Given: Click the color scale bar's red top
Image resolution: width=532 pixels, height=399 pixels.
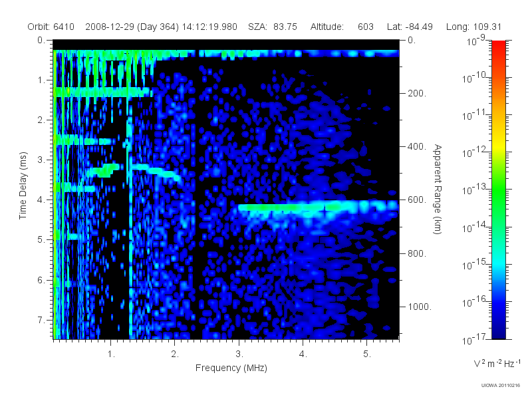Looking at the screenshot, I should pos(498,46).
